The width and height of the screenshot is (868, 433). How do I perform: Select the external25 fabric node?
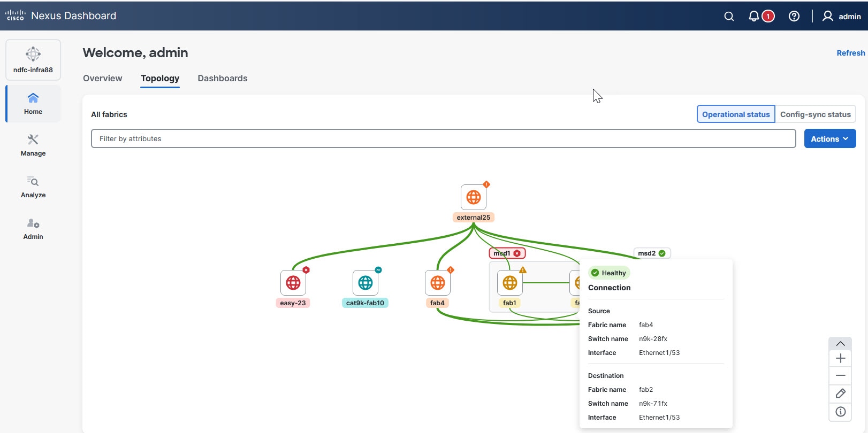click(x=474, y=197)
